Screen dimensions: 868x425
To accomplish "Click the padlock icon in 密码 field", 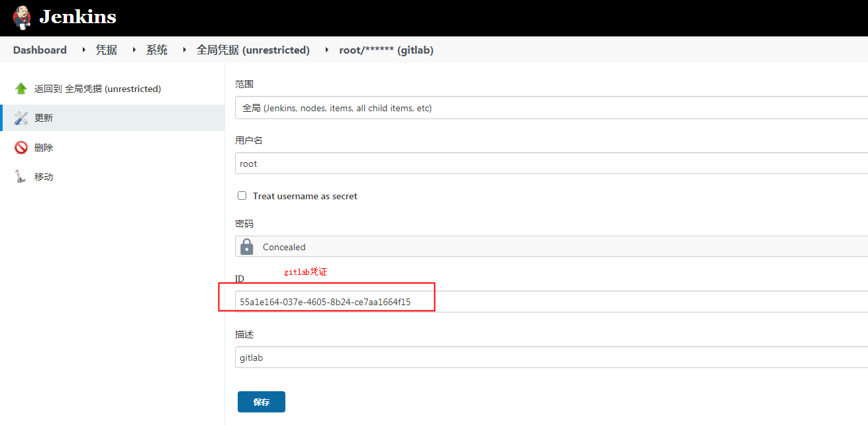I will pyautogui.click(x=247, y=246).
